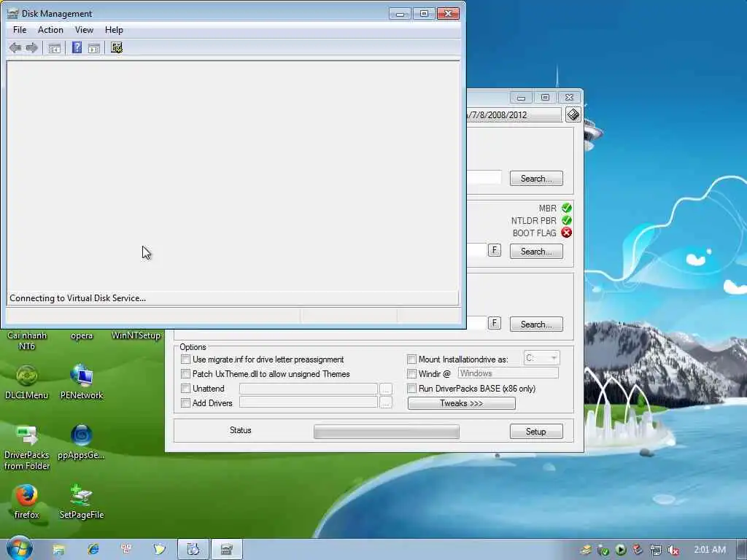Click the WinNTSetup desktop label

(136, 335)
